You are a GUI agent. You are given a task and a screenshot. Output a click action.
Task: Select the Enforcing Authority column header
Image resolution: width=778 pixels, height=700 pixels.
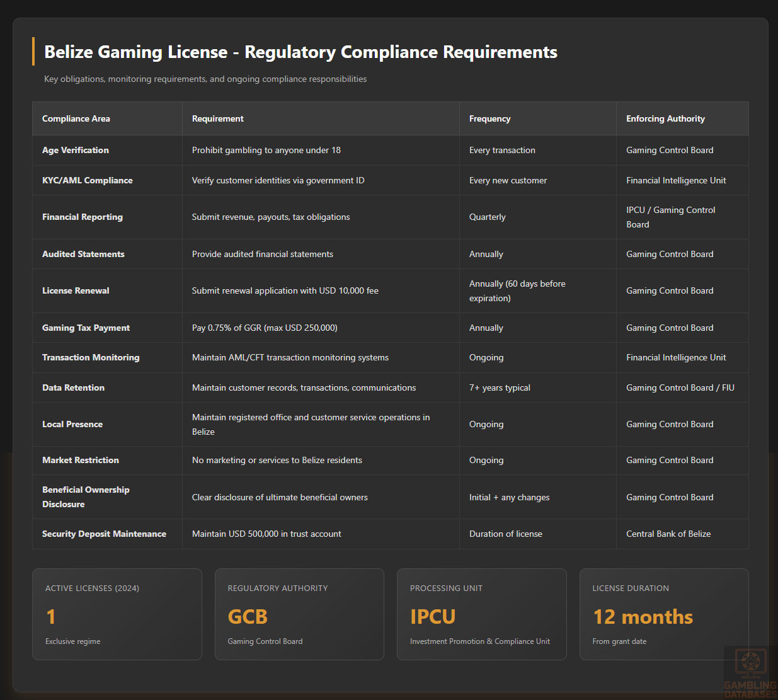665,118
